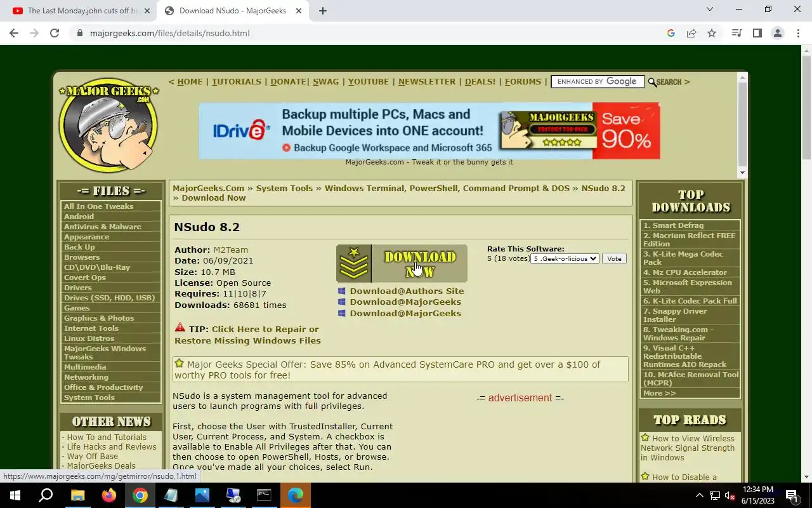Open HOME in top navigation

click(190, 81)
